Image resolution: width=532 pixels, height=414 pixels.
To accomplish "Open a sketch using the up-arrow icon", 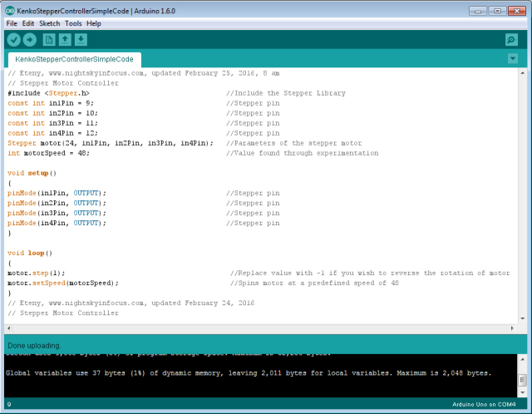I will coord(65,40).
